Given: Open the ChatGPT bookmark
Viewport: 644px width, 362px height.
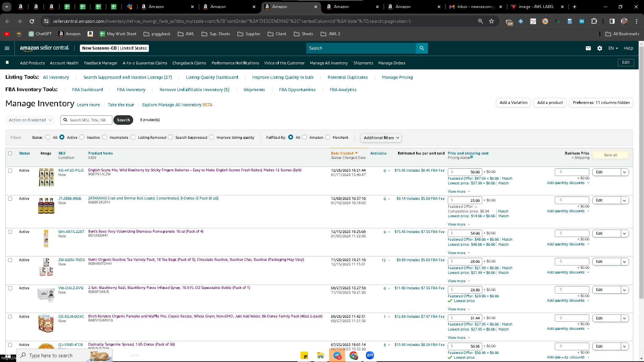Looking at the screenshot, I should tap(40, 34).
